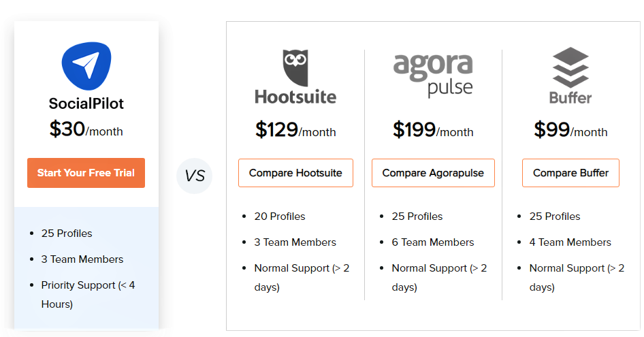Select the Compare Agorapulse button
Viewport: 644px width, 337px height.
(433, 173)
